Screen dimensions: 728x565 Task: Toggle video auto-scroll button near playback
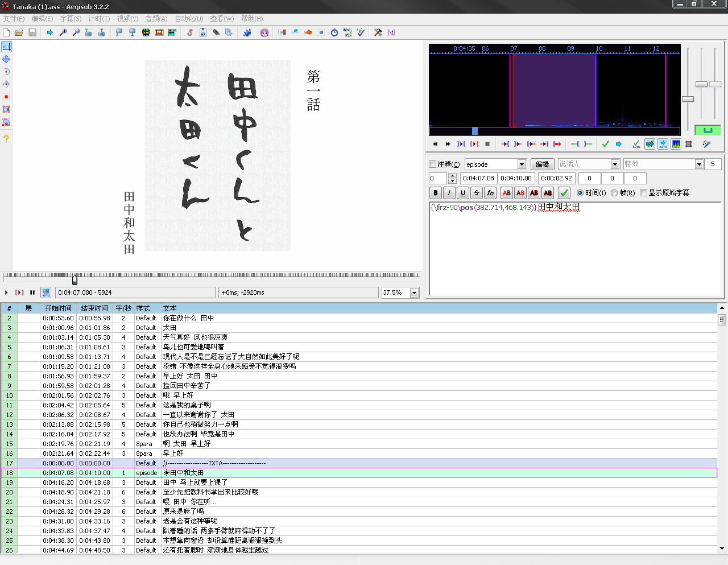[46, 292]
